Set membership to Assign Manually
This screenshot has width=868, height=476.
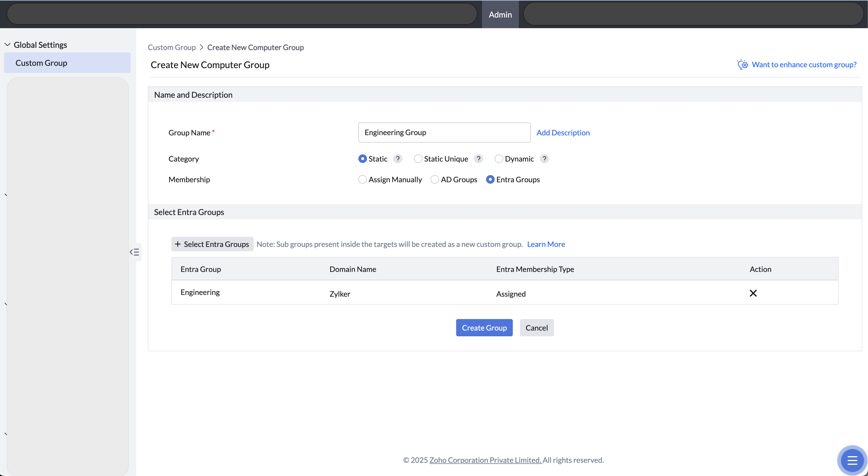pyautogui.click(x=363, y=180)
